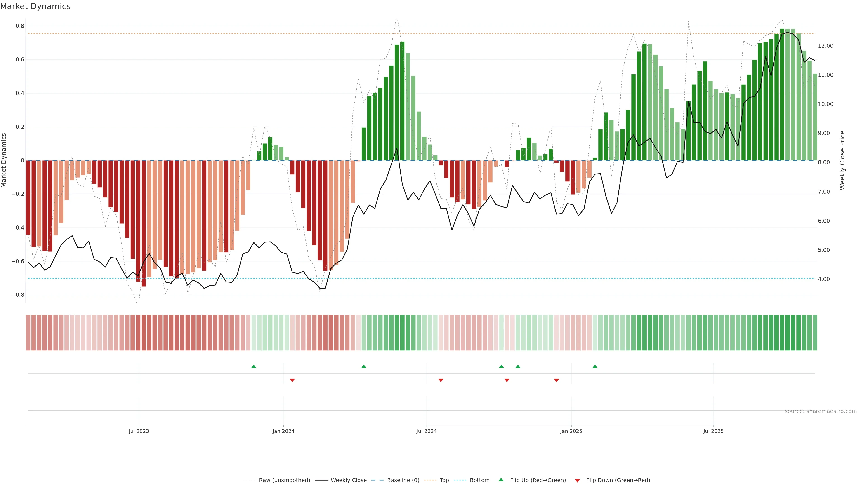Toggle the Weekly Close legend entry
The height and width of the screenshot is (488, 868).
tap(348, 480)
